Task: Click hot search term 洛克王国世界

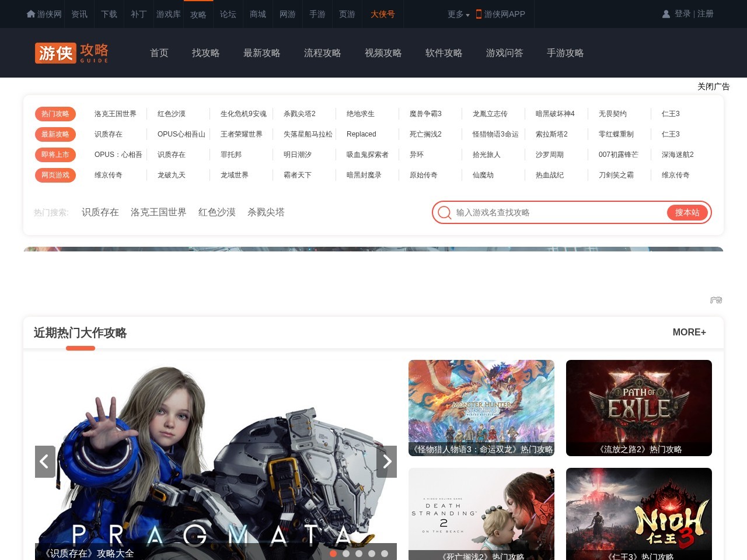Action: click(159, 212)
